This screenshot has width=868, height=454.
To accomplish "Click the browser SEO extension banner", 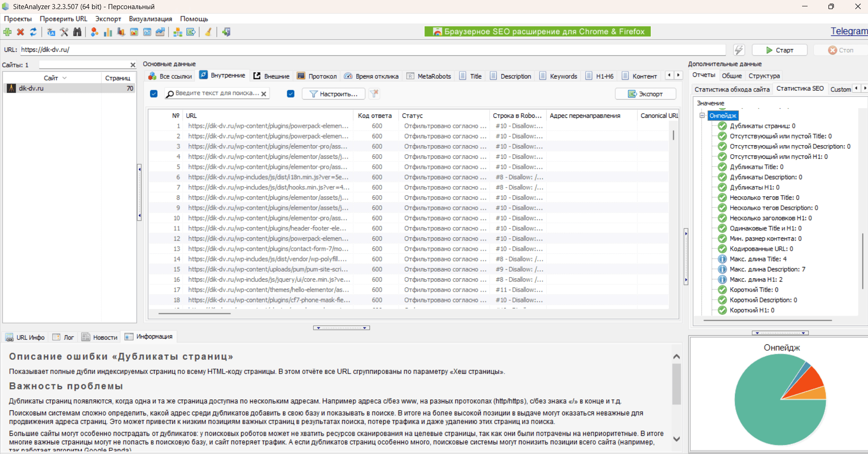I will pos(538,31).
